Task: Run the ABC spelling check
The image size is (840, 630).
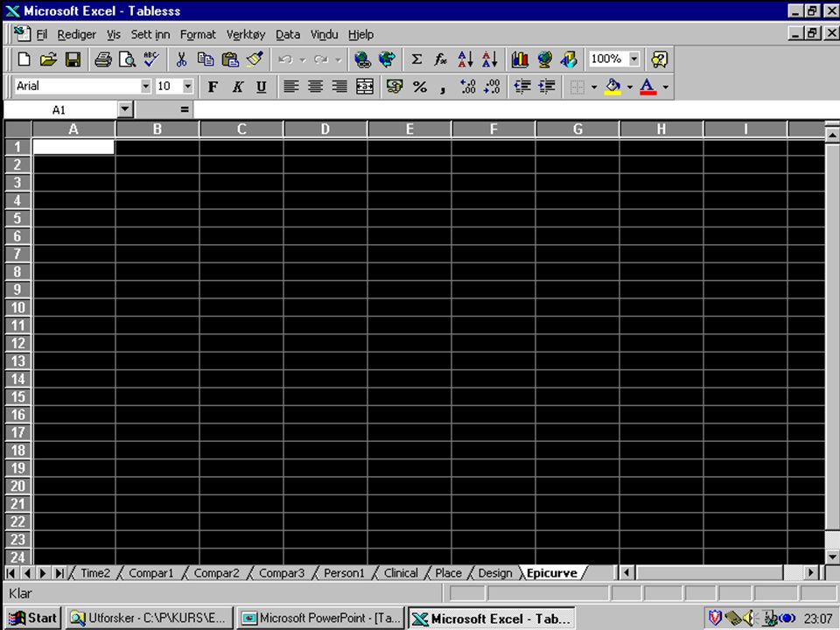Action: (151, 59)
